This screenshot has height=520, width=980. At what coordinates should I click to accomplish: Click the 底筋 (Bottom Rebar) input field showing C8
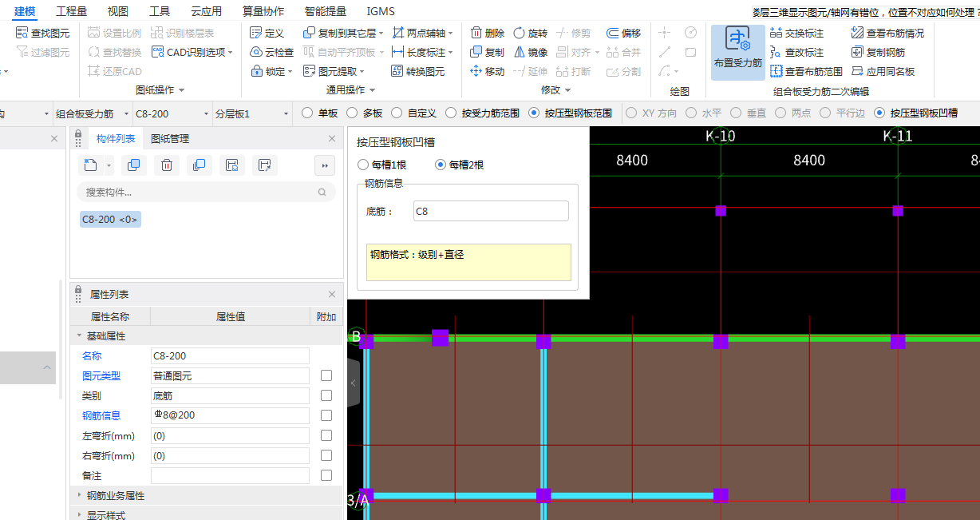pyautogui.click(x=491, y=211)
